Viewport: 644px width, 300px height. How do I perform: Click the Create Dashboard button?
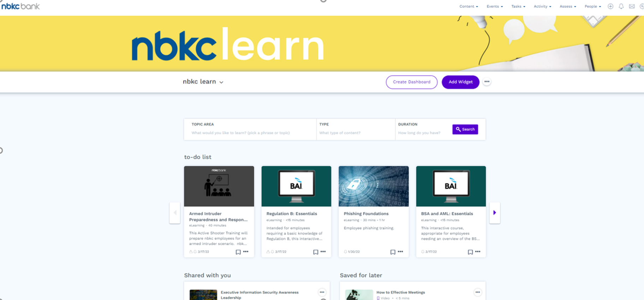coord(411,82)
